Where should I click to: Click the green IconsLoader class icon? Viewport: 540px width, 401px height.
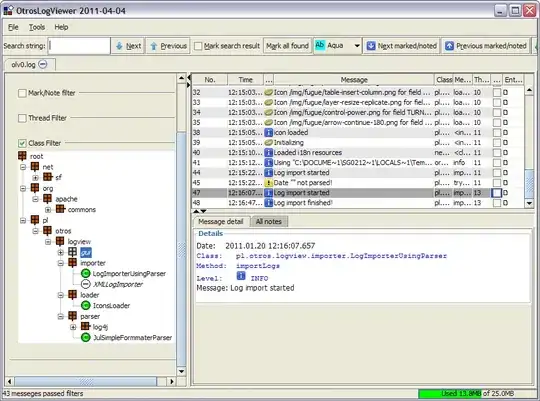point(85,306)
